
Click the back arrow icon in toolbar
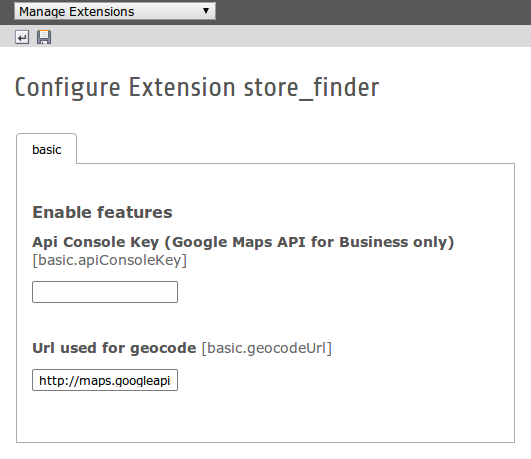[22, 37]
